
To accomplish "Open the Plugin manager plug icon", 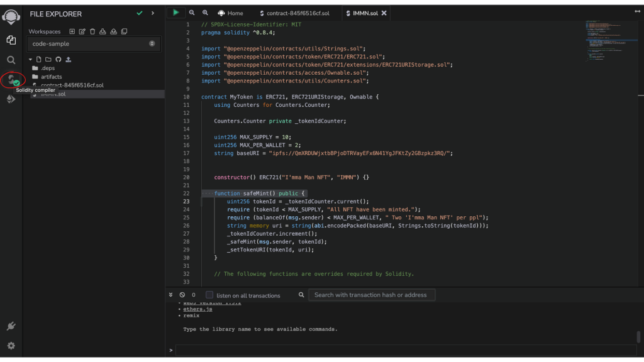I will point(11,326).
